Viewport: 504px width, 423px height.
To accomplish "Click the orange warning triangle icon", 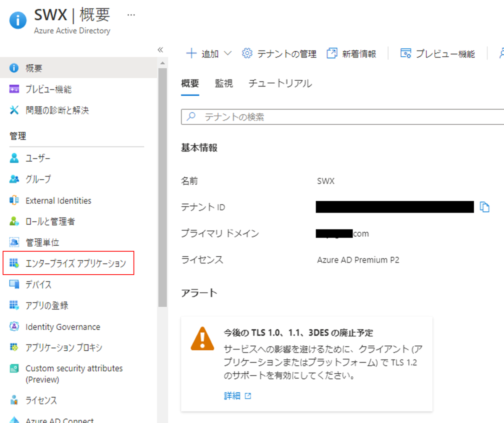I will 202,338.
